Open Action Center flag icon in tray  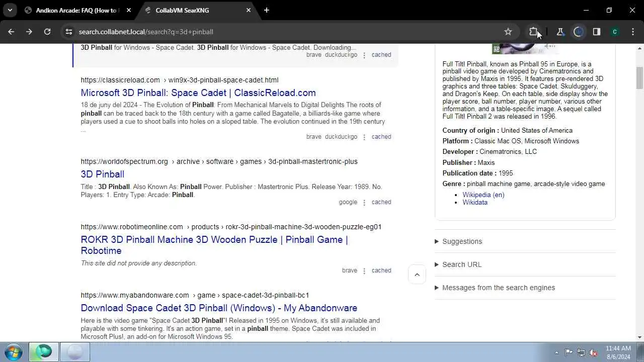(569, 352)
